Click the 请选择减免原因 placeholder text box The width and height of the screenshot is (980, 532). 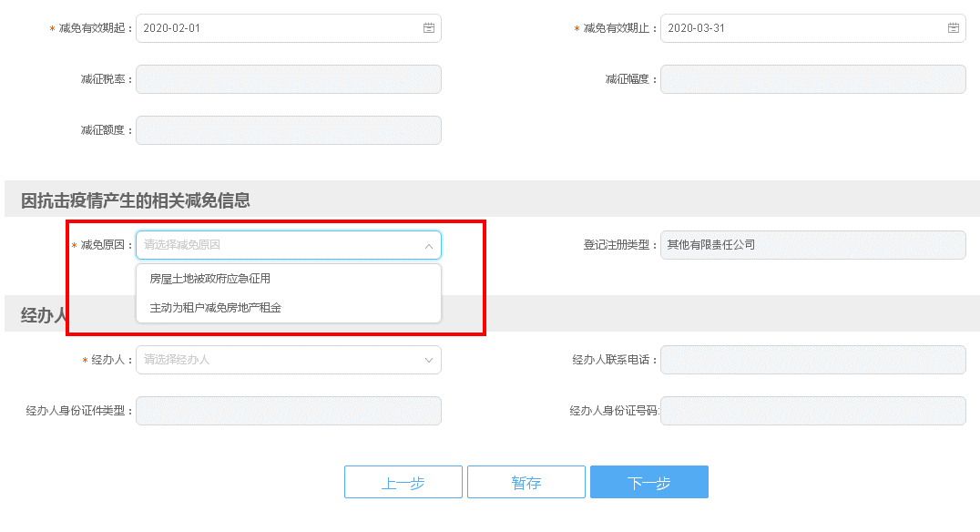point(273,245)
